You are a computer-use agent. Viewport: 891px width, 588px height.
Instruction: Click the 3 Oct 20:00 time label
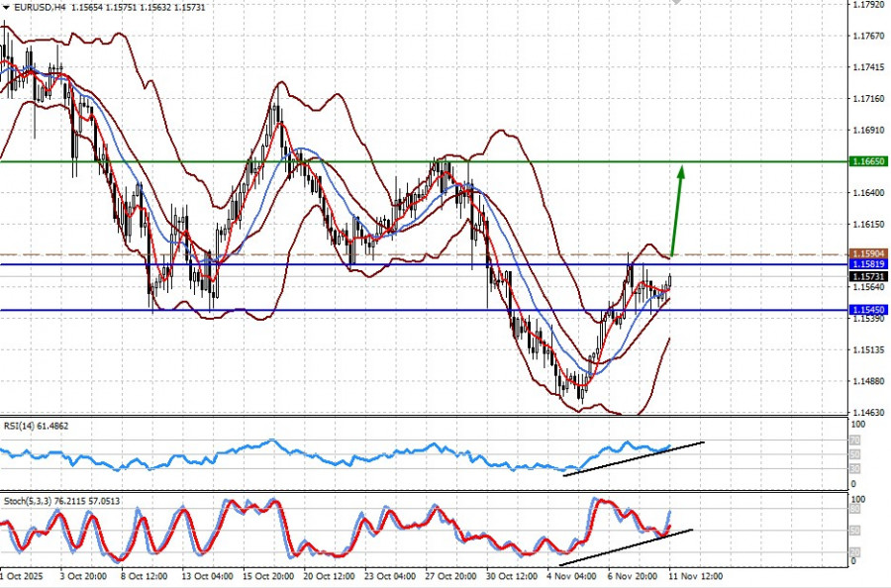83,576
